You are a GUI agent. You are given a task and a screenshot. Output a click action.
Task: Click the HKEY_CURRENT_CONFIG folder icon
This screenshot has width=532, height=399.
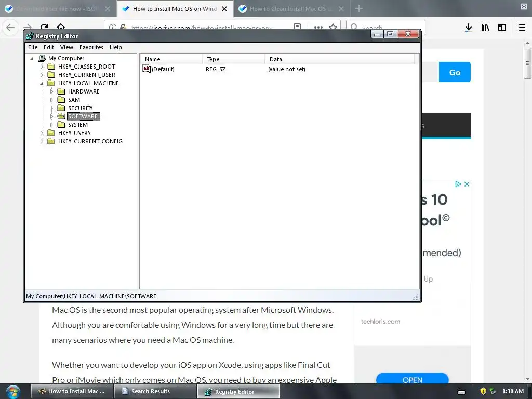pyautogui.click(x=51, y=141)
